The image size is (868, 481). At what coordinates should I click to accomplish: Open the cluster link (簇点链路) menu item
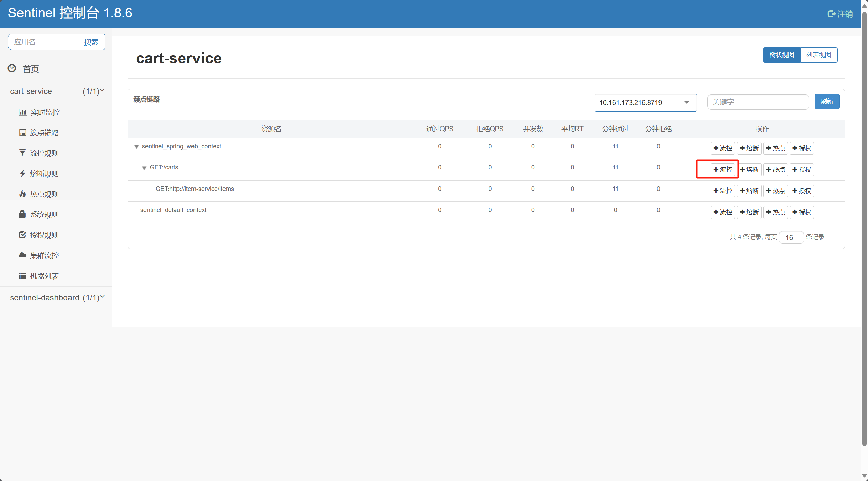click(x=44, y=133)
